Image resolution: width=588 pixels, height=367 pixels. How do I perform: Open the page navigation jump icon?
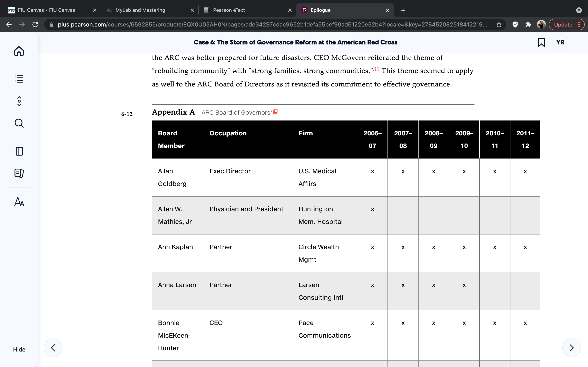coord(19,101)
